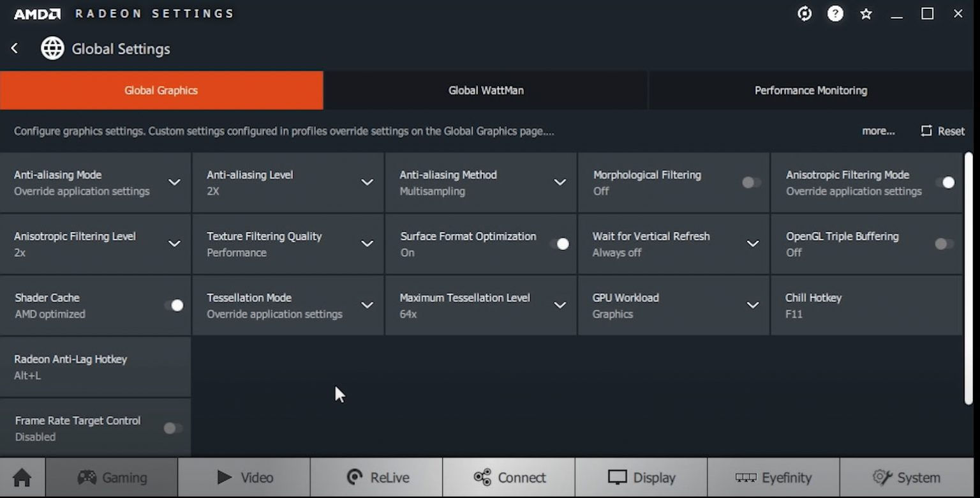Click the star favorites icon

pyautogui.click(x=866, y=13)
